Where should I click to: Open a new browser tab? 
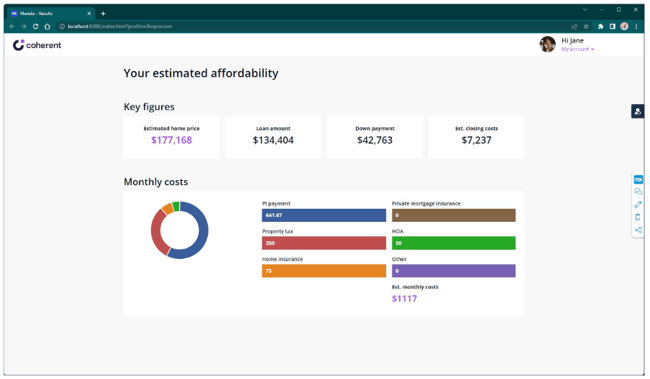tap(103, 14)
